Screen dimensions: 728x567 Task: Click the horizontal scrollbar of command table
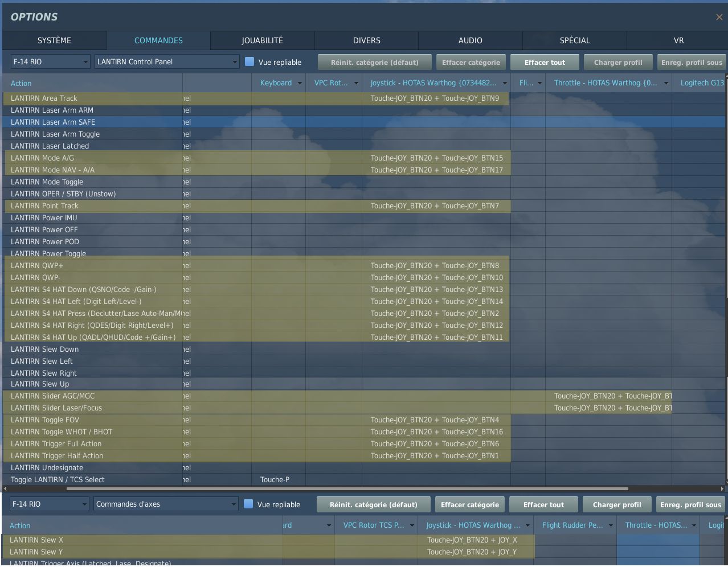347,488
